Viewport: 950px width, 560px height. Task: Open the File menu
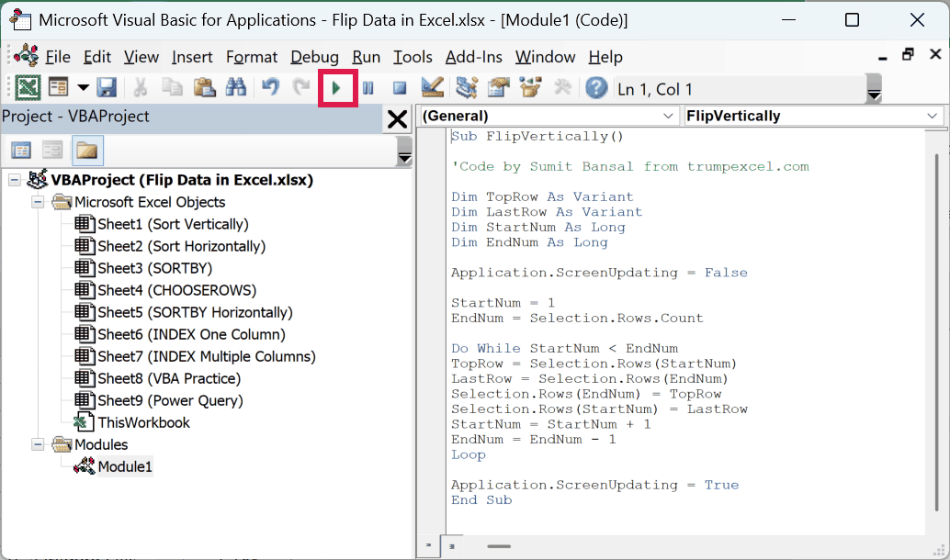pyautogui.click(x=58, y=57)
